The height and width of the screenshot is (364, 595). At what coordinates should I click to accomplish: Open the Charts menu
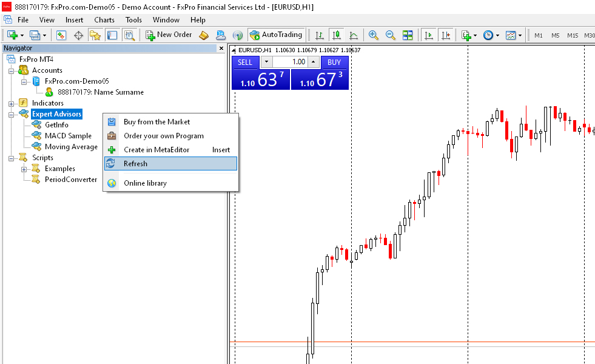coord(104,20)
